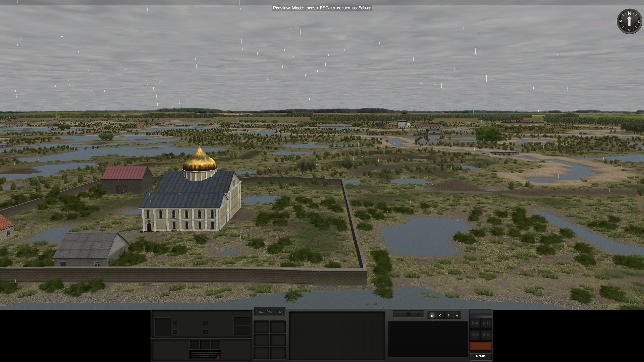Open the Combat commands tab (C)
The height and width of the screenshot is (362, 644).
point(440,315)
